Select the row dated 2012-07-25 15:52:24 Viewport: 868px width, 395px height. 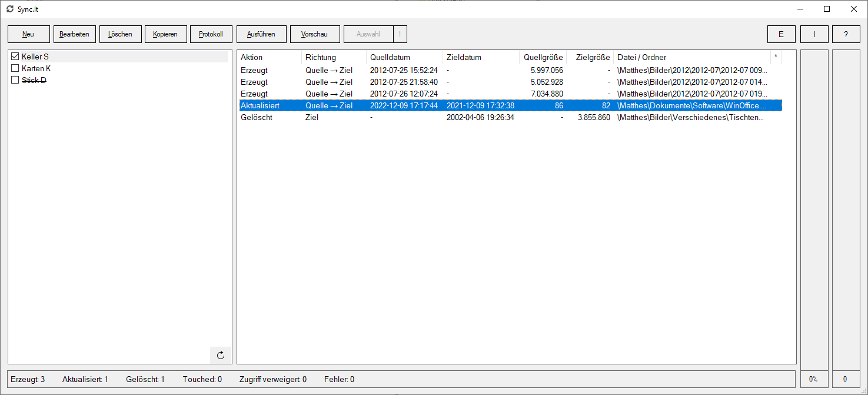point(510,70)
